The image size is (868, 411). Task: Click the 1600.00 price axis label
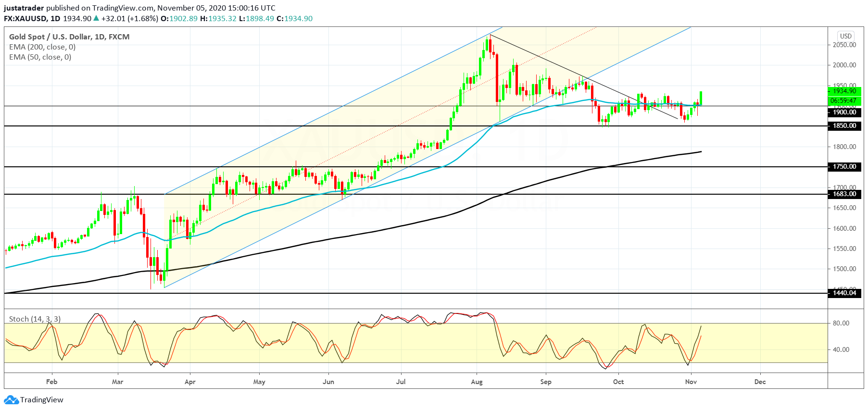pos(844,228)
